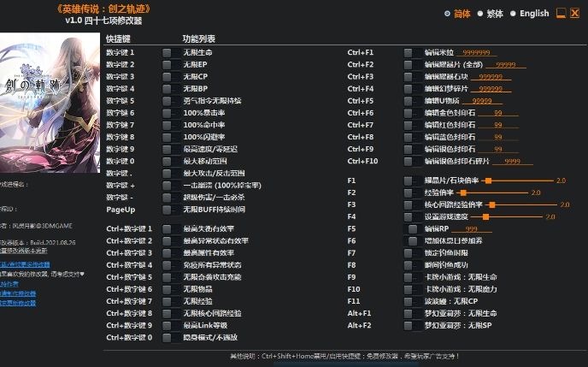Click the 99 field in the Ctrl+F6 row

pos(498,113)
